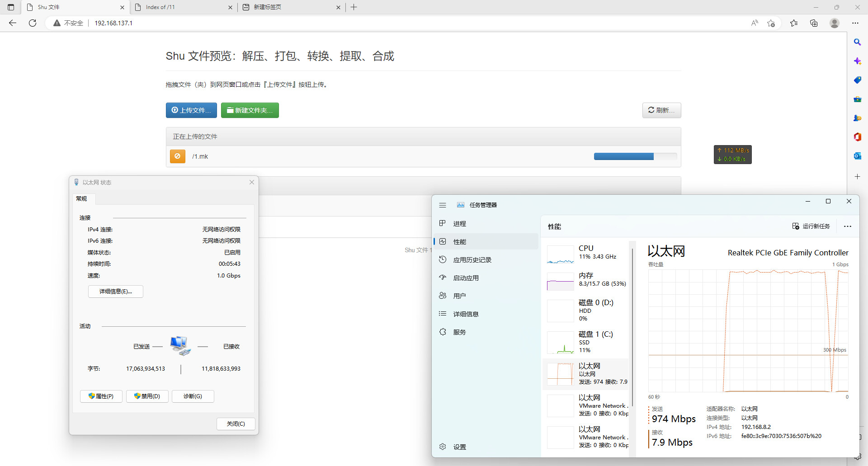The height and width of the screenshot is (466, 868).
Task: Open 进程 in Task Manager sidebar
Action: tap(486, 224)
